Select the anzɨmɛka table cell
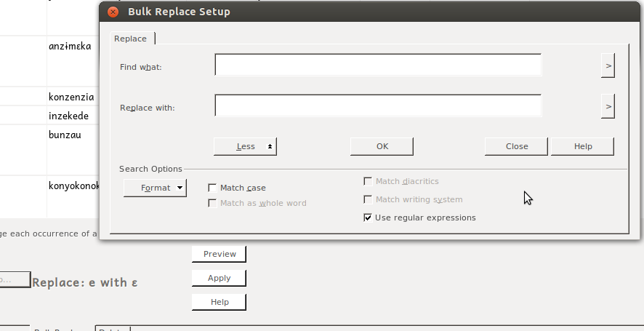 73,61
